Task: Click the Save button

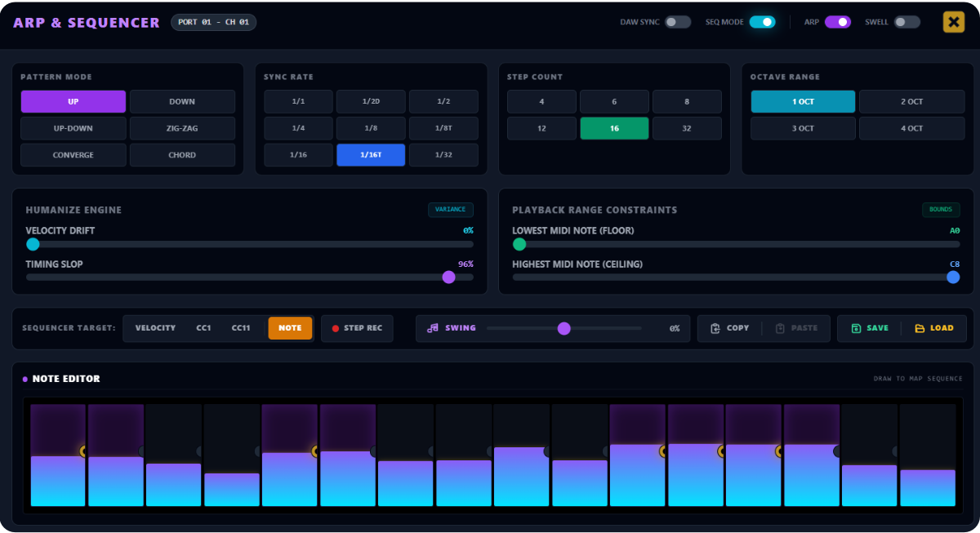Action: tap(870, 328)
